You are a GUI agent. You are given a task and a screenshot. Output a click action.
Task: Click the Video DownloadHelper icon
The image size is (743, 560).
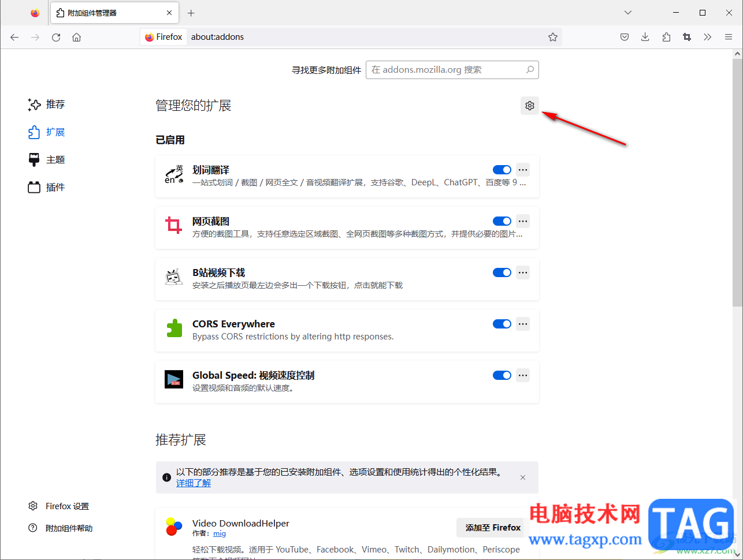174,527
